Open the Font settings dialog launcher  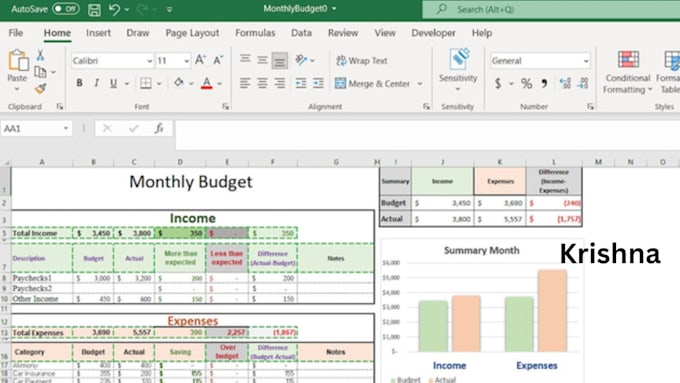(x=226, y=107)
